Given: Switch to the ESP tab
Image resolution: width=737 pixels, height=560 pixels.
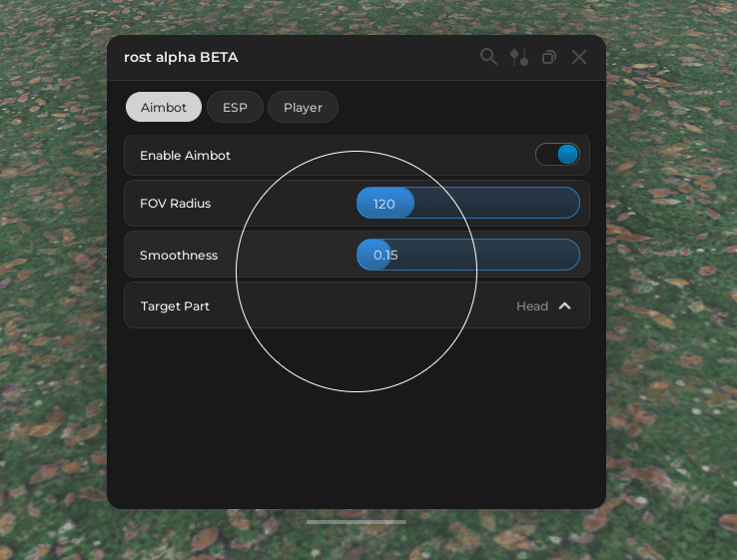Looking at the screenshot, I should 235,107.
